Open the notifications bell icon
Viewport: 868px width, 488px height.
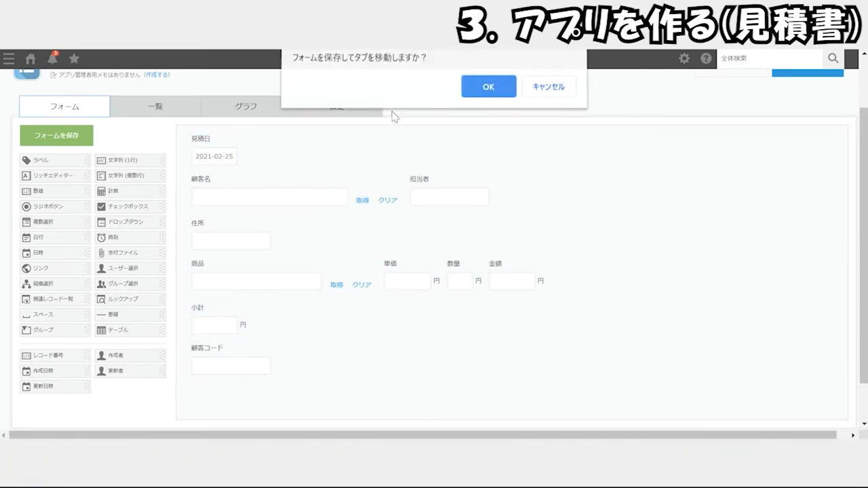point(52,59)
